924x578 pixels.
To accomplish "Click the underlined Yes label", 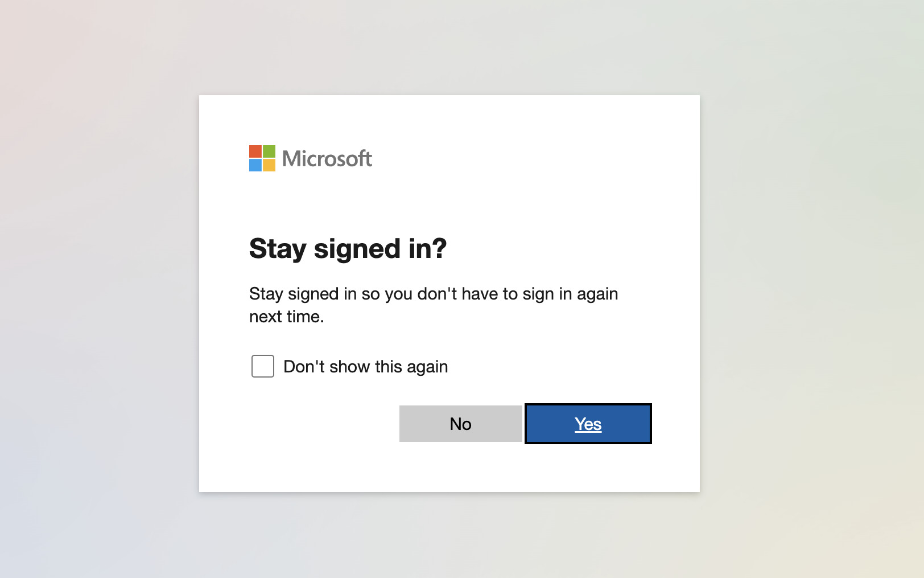I will [588, 424].
